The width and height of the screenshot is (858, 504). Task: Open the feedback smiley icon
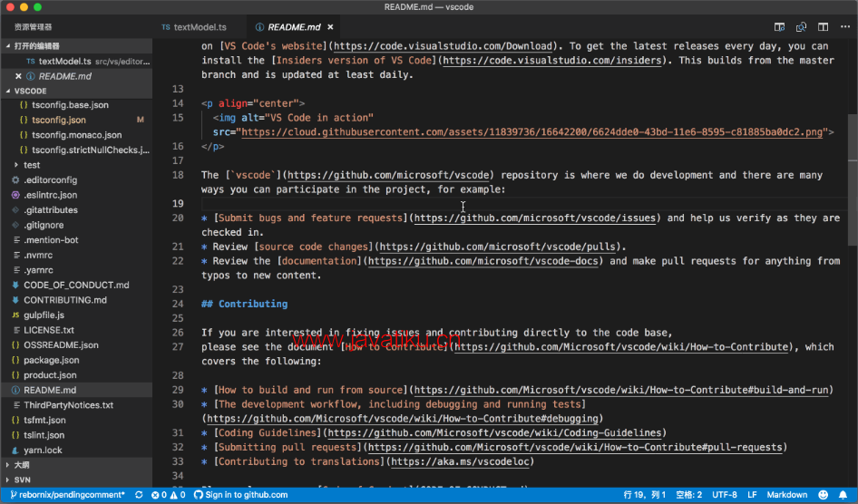pyautogui.click(x=823, y=495)
